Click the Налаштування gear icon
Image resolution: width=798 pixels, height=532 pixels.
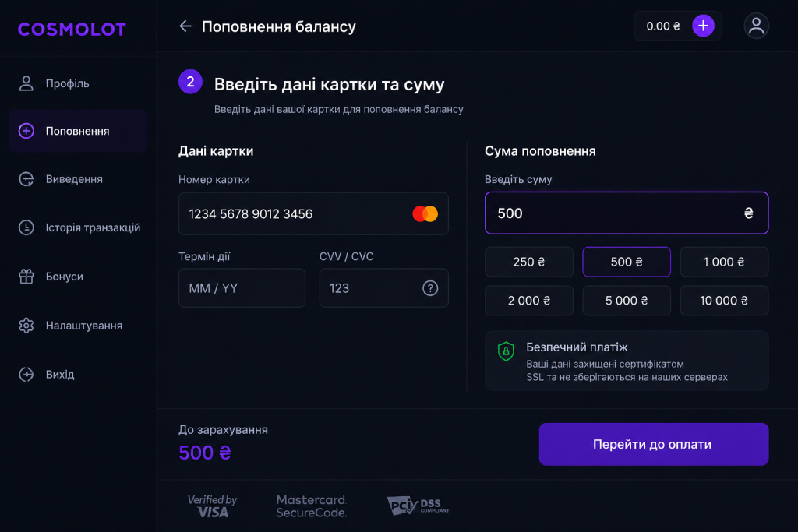click(x=26, y=326)
